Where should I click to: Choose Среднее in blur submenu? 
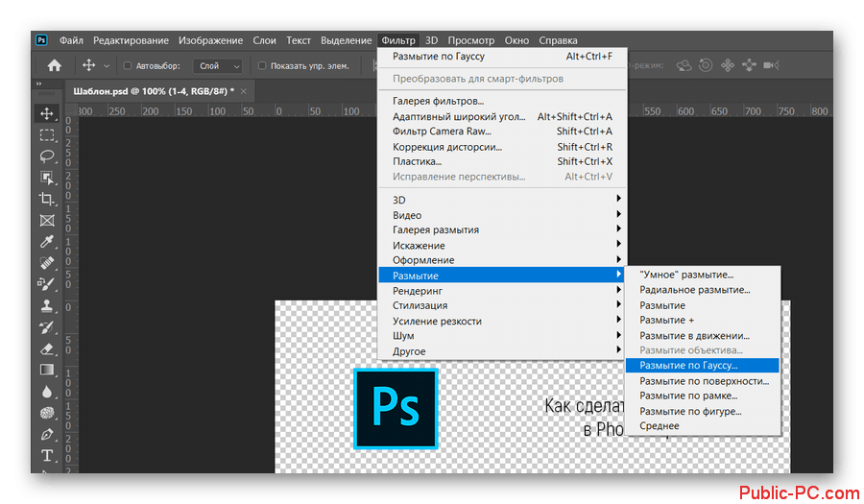pos(702,426)
